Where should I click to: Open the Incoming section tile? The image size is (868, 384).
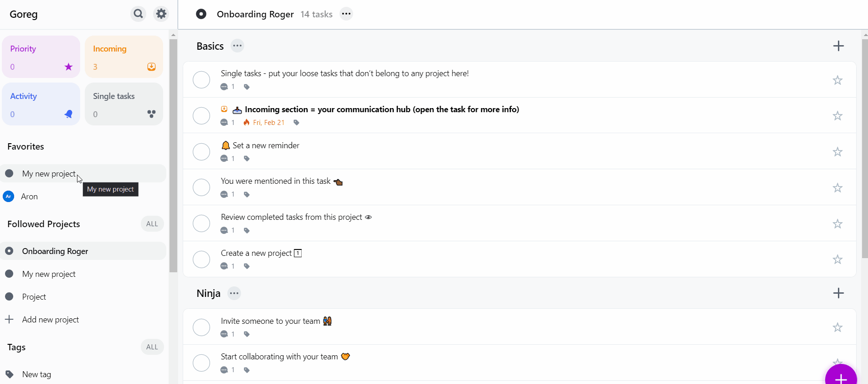coord(124,57)
